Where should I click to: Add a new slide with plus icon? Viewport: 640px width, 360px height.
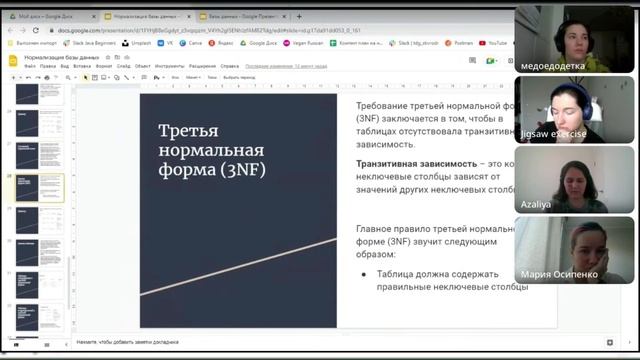tap(13, 77)
